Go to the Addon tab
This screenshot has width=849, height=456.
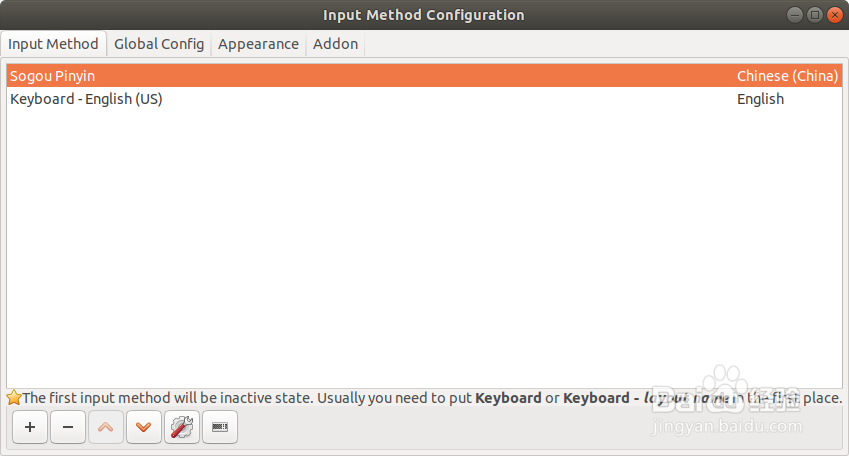point(335,44)
